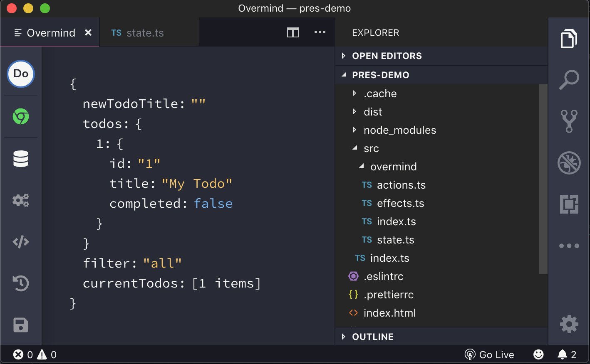Collapse the src folder

tap(437, 148)
